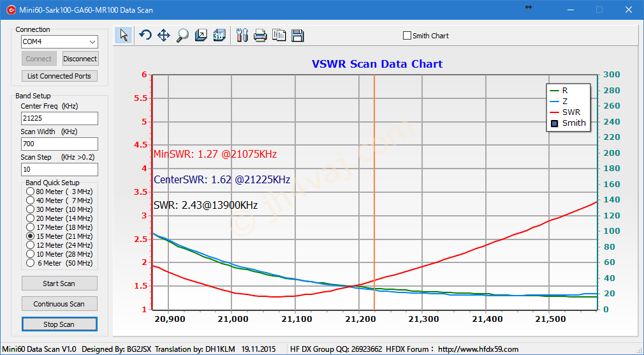
Task: Click 'HF DX Group QQ: 26923662' status text
Action: pos(336,349)
